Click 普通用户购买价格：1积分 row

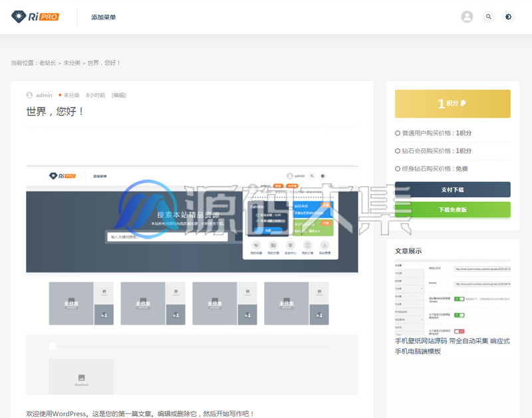[x=453, y=133]
